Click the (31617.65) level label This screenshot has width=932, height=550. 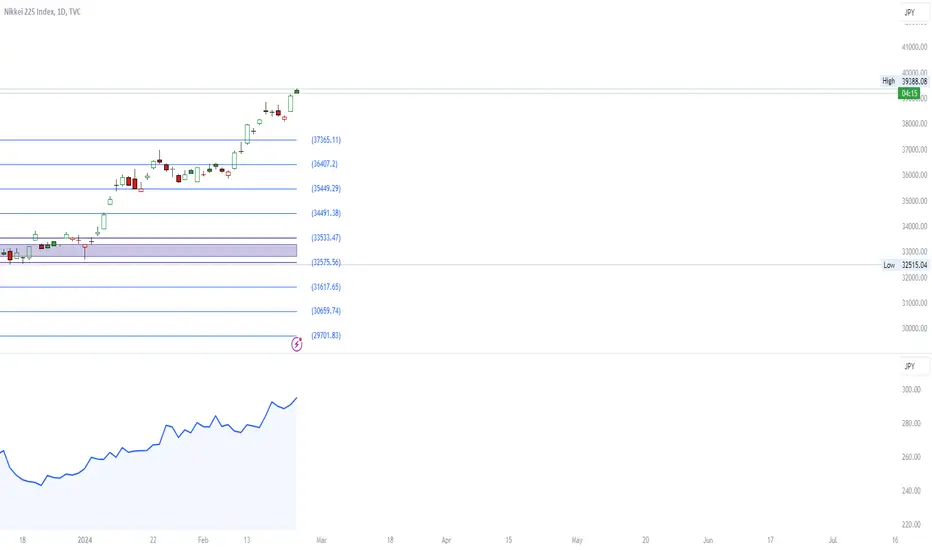[x=326, y=287]
